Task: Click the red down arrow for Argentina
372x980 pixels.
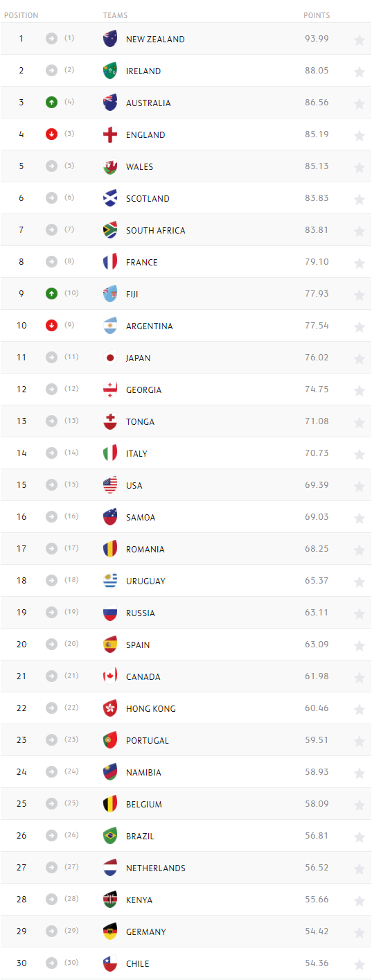Action: tap(51, 326)
